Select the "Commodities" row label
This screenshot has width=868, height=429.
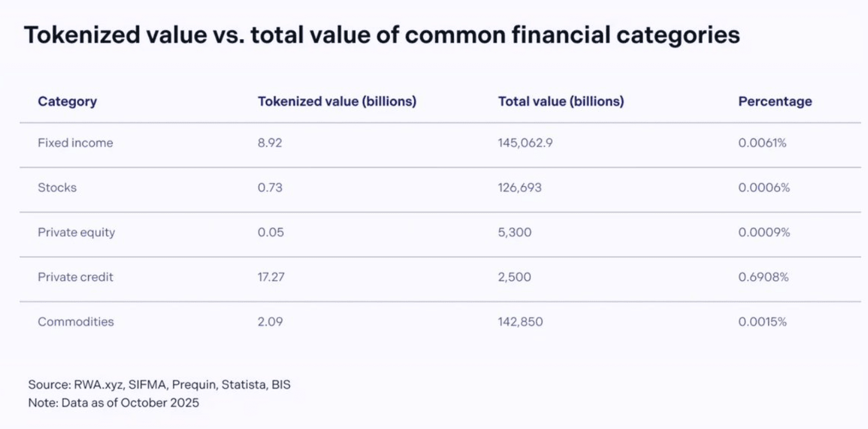(x=75, y=322)
